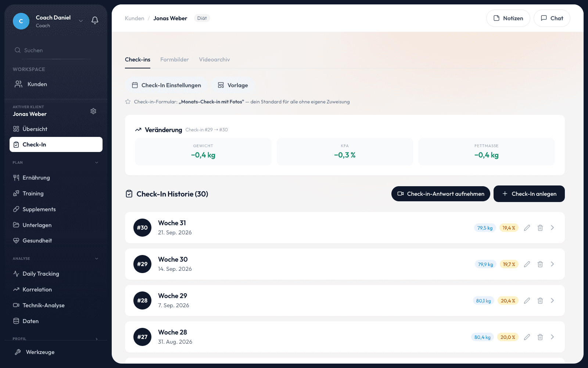588x368 pixels.
Task: Delete check-in #29 via trash icon
Action: pos(540,264)
